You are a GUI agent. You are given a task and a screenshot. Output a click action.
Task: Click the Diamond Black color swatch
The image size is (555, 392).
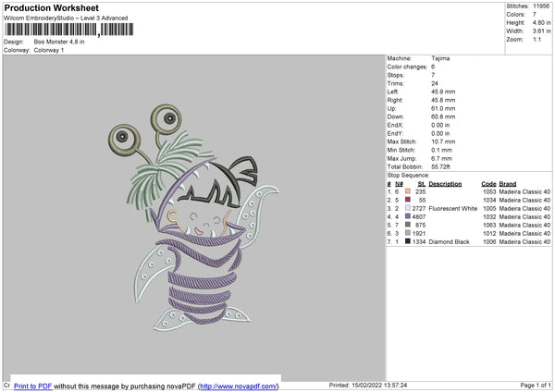click(408, 241)
